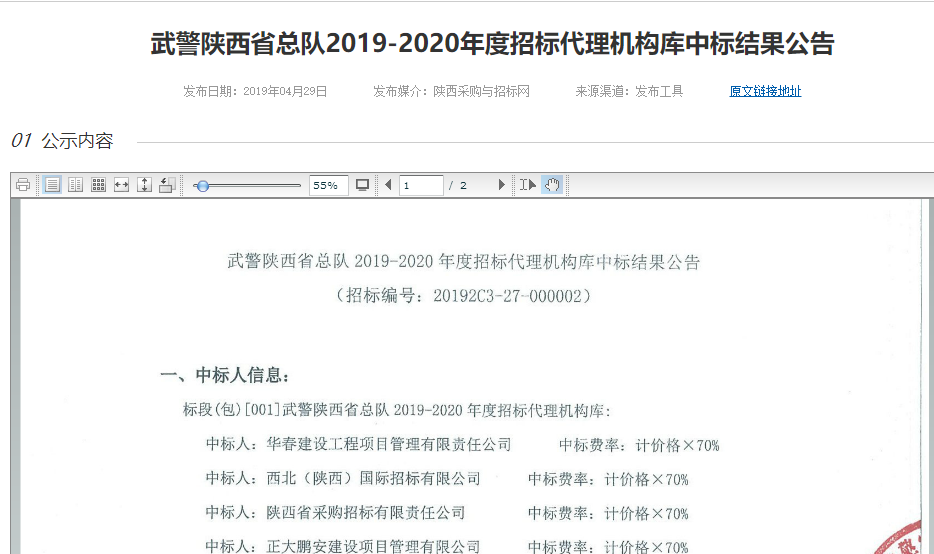Click the print icon in PDF toolbar
934x554 pixels.
[x=23, y=185]
